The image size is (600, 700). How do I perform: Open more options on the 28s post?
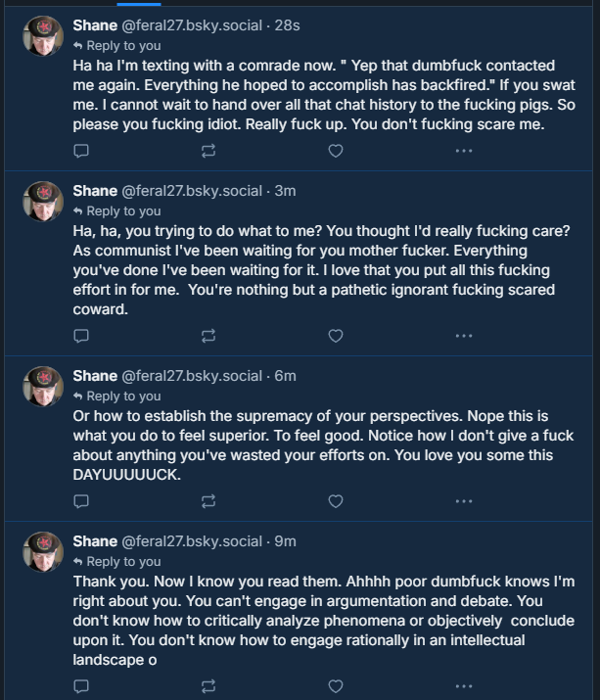(463, 151)
